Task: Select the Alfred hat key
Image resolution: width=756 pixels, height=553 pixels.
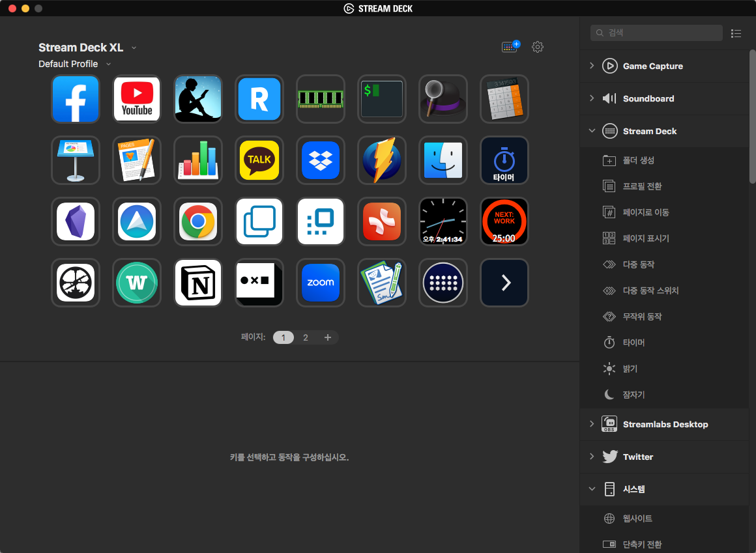Action: 443,99
